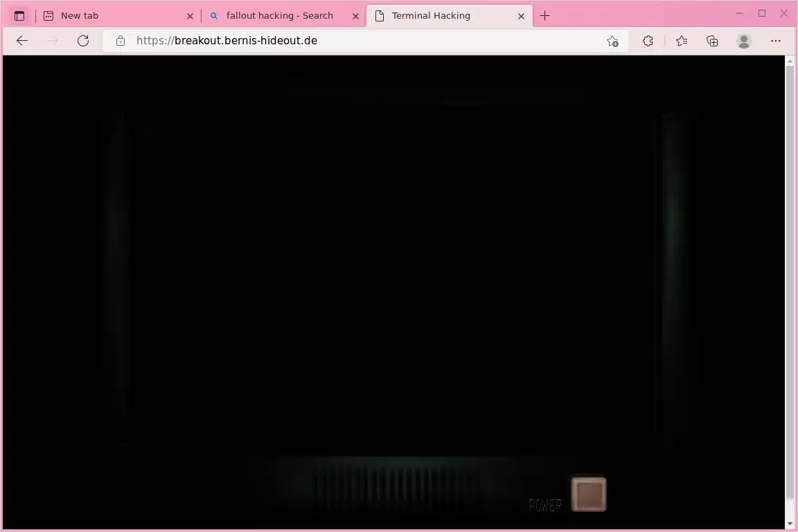This screenshot has width=798, height=532.
Task: Close the Terminal Hacking tab
Action: point(521,17)
